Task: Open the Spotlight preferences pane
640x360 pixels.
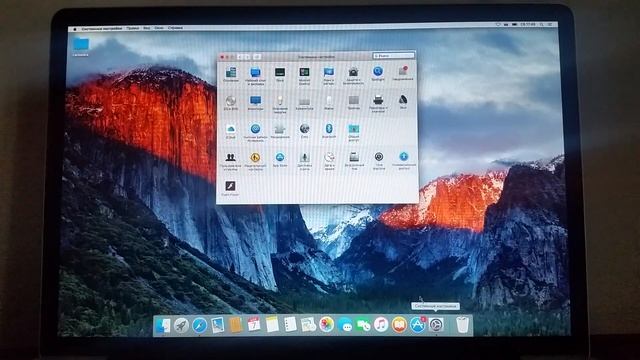Action: coord(378,71)
